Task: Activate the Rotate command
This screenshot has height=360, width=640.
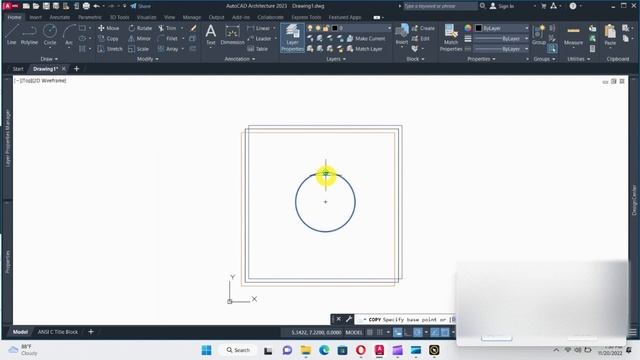Action: point(140,28)
